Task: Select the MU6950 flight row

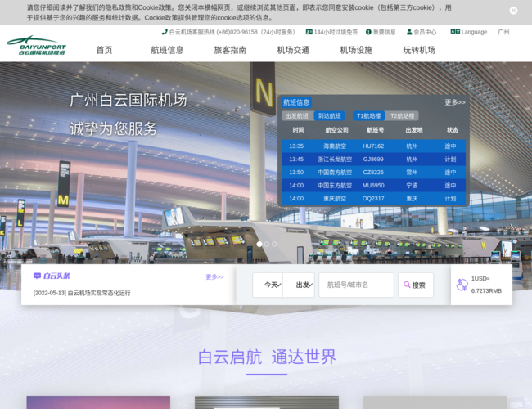Action: click(x=373, y=186)
